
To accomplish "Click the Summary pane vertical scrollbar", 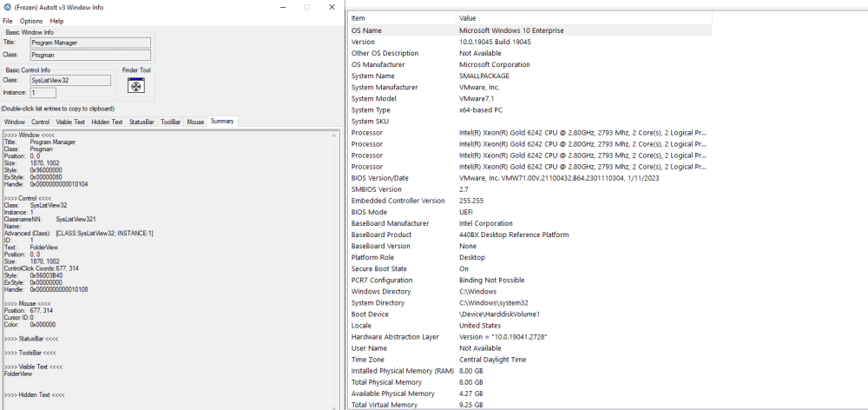I will pyautogui.click(x=334, y=270).
